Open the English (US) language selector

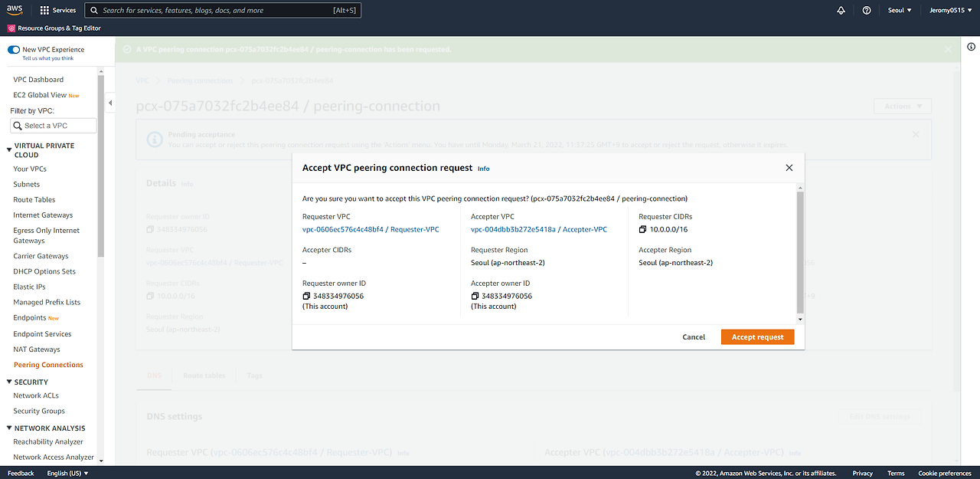click(x=67, y=473)
